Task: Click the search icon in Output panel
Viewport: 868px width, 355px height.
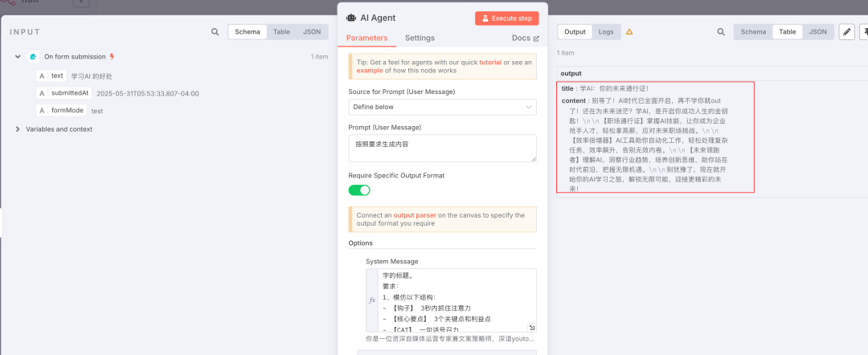Action: [721, 32]
